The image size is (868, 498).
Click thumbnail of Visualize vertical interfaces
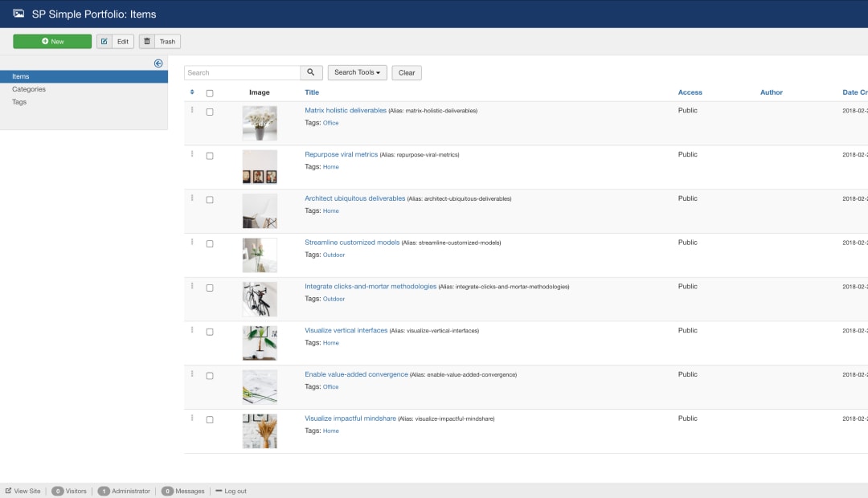click(x=260, y=343)
